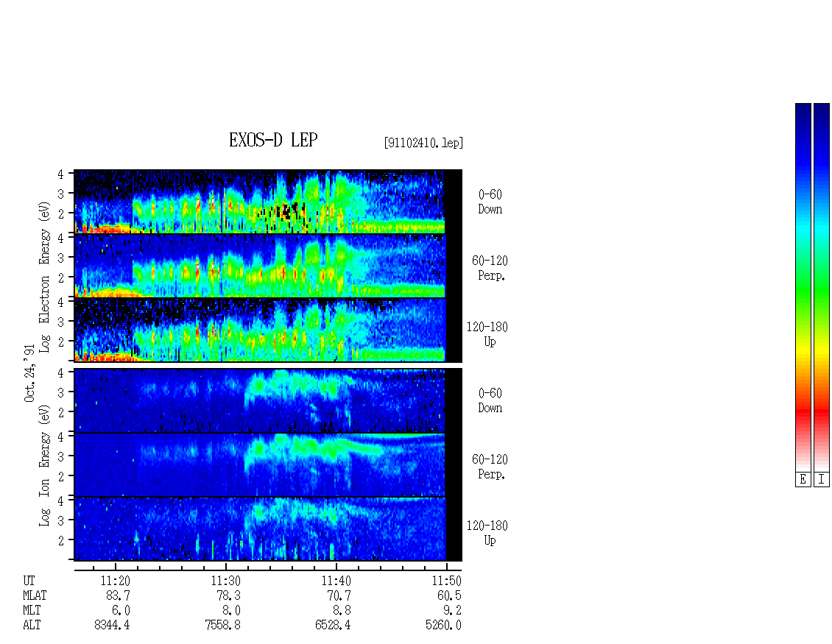Click the [91102410.lep] file name label
The height and width of the screenshot is (644, 832).
point(423,143)
